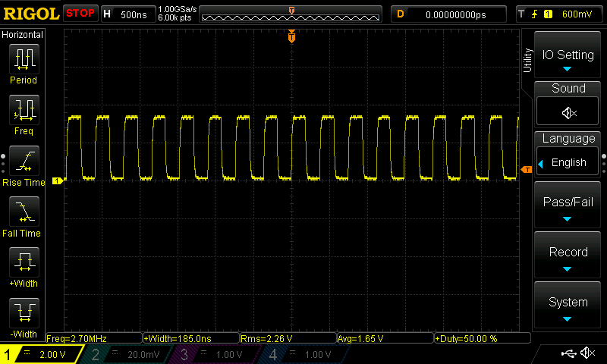This screenshot has height=364, width=607.
Task: Open the System submenu
Action: [x=567, y=306]
